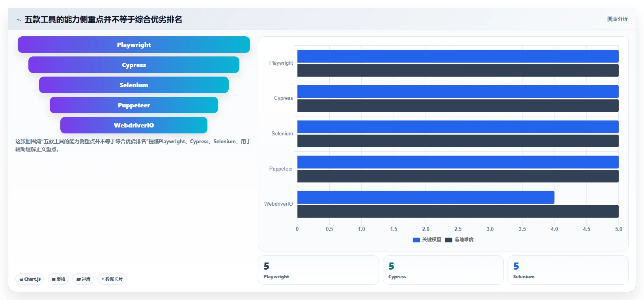This screenshot has width=644, height=300.
Task: Open the Selenium stat card
Action: tap(568, 270)
